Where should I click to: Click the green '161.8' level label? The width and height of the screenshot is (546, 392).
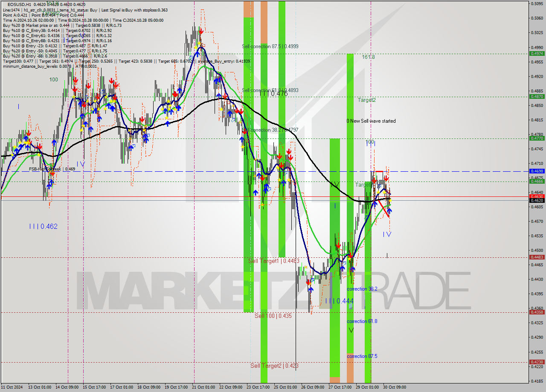pyautogui.click(x=369, y=57)
